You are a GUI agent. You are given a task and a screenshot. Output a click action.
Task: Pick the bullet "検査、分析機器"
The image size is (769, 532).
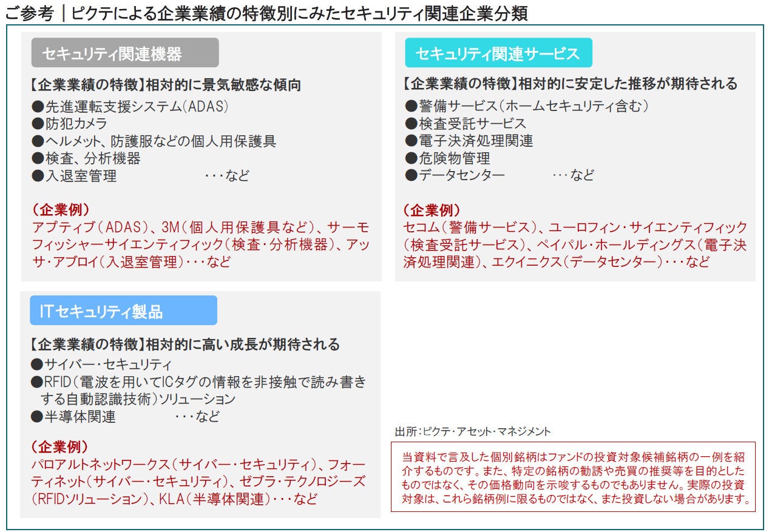(x=86, y=158)
